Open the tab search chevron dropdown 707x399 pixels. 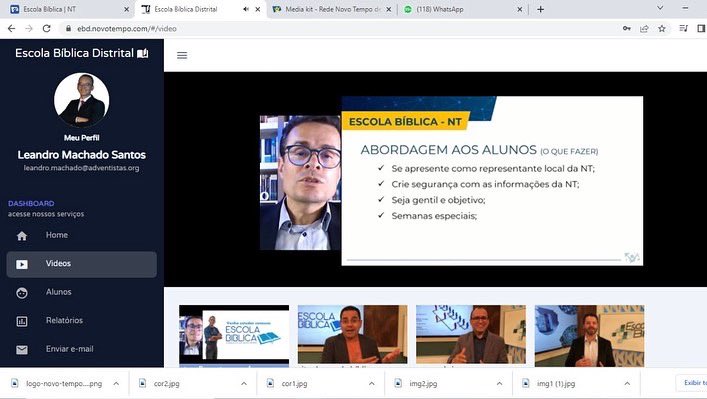point(660,8)
